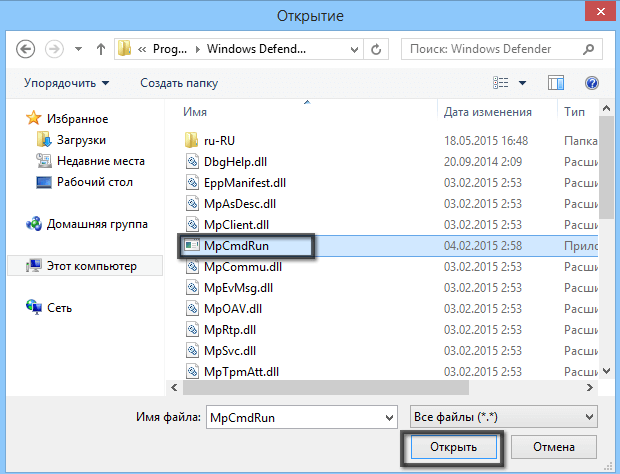The height and width of the screenshot is (474, 620).
Task: Click the Сеть network icon
Action: [x=34, y=307]
